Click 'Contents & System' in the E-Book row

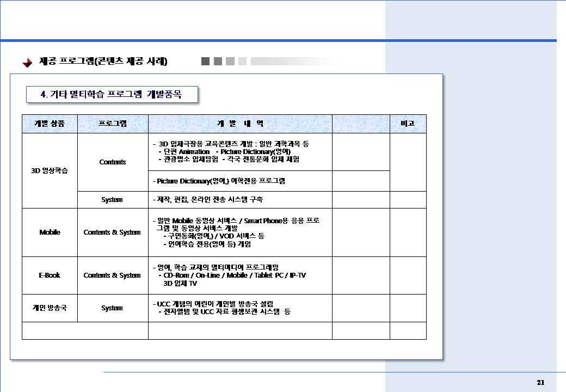pyautogui.click(x=112, y=275)
